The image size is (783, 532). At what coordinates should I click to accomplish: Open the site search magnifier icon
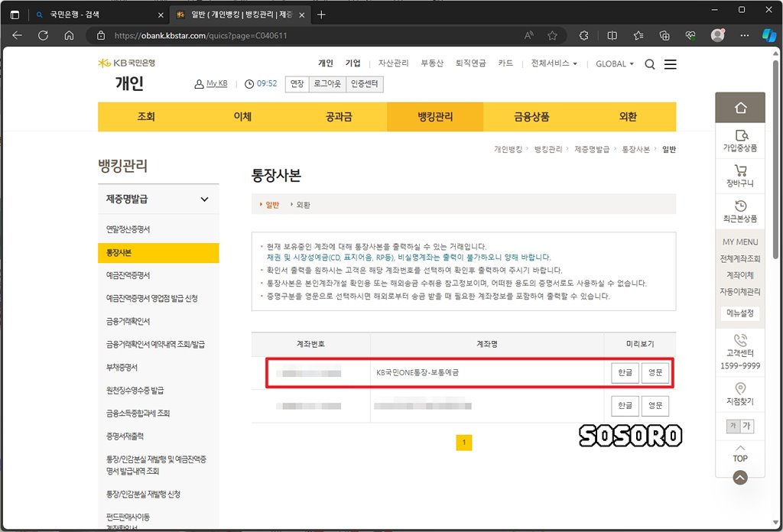click(650, 64)
